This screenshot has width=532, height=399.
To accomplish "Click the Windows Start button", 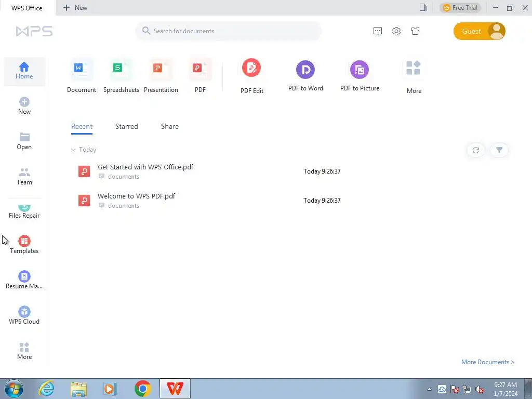I will click(14, 389).
